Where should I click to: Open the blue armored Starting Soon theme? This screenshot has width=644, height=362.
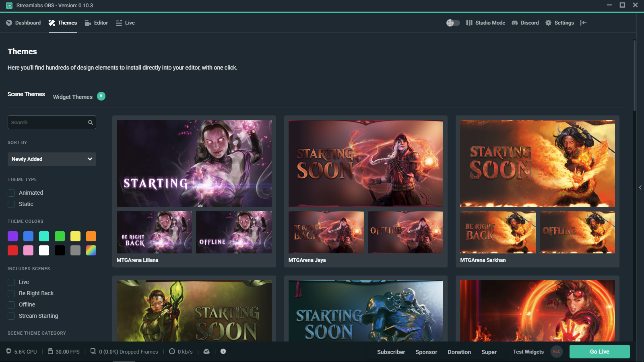coord(366,311)
